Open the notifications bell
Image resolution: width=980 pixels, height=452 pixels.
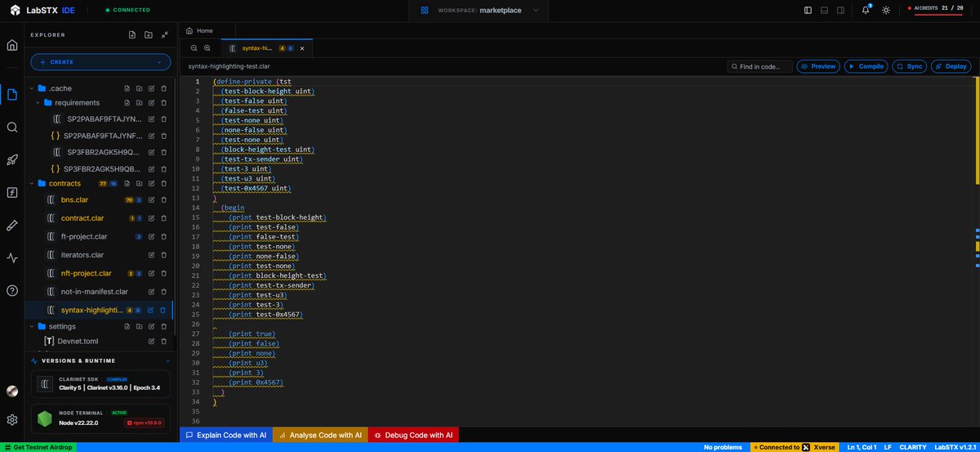point(866,10)
